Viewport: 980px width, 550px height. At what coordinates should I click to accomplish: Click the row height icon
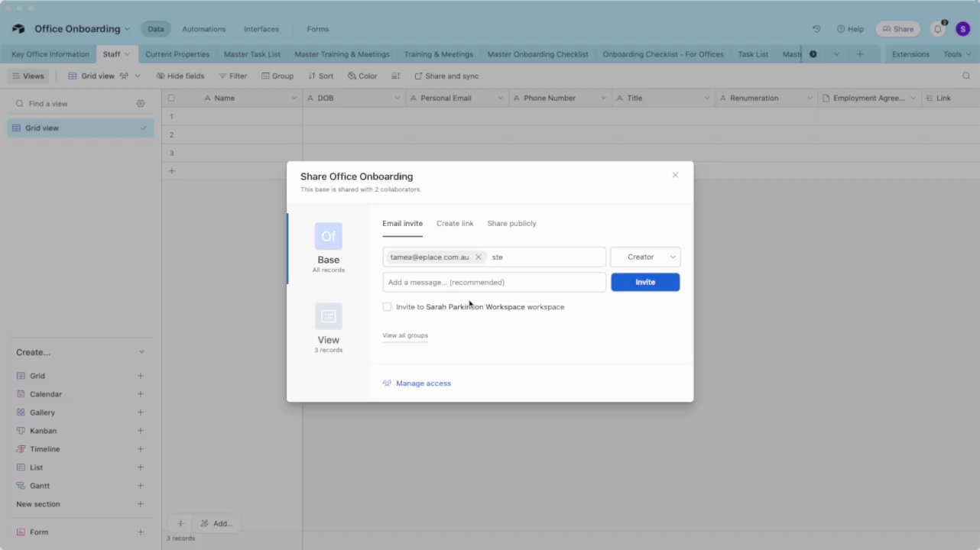pos(396,76)
